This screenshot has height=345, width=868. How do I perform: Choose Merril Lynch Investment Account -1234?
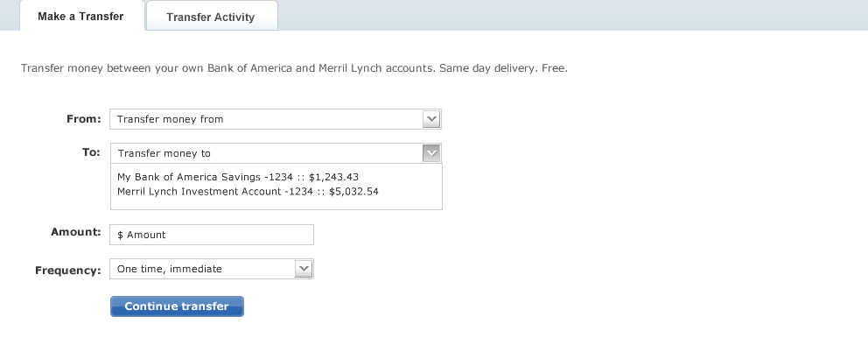coord(248,192)
